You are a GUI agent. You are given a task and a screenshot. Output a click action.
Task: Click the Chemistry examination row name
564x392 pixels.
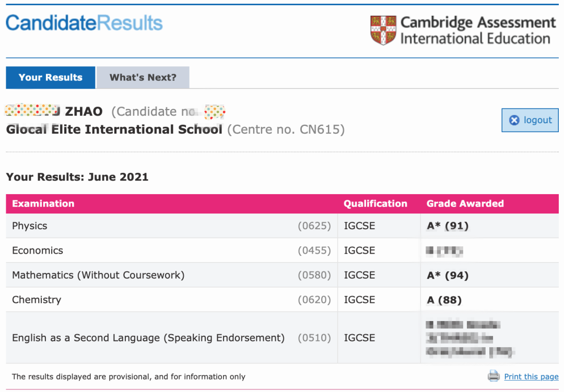[x=37, y=300]
